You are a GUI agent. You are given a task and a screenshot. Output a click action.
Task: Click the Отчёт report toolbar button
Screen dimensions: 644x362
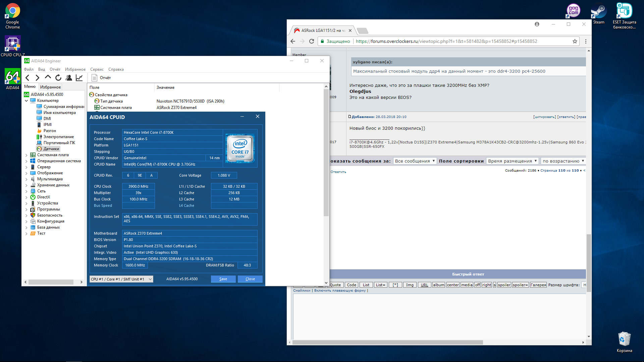(101, 78)
